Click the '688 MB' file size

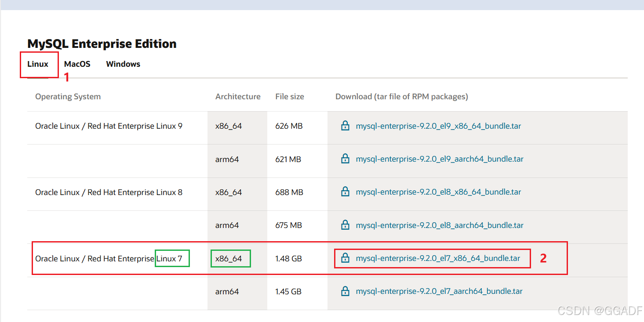pyautogui.click(x=289, y=192)
